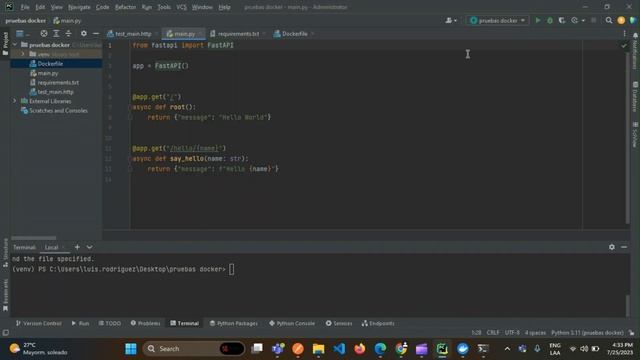Open the SciView side panel

pyautogui.click(x=635, y=135)
